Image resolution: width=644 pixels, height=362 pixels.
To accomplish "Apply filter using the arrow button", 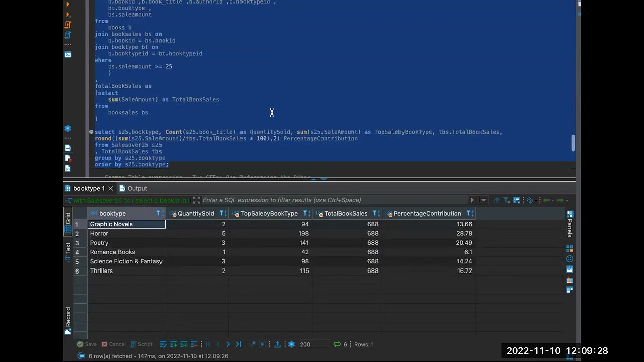I will (x=472, y=200).
